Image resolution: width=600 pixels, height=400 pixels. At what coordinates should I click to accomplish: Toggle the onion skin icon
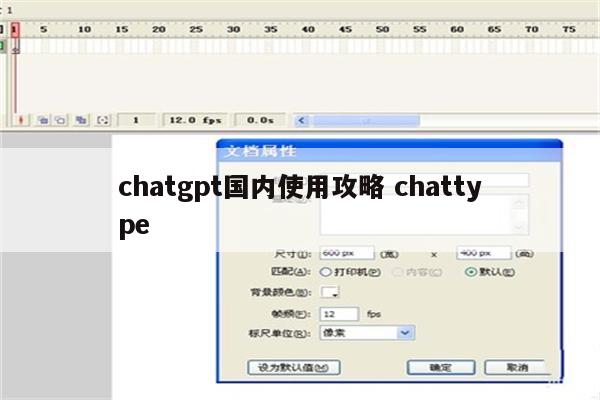coord(43,120)
